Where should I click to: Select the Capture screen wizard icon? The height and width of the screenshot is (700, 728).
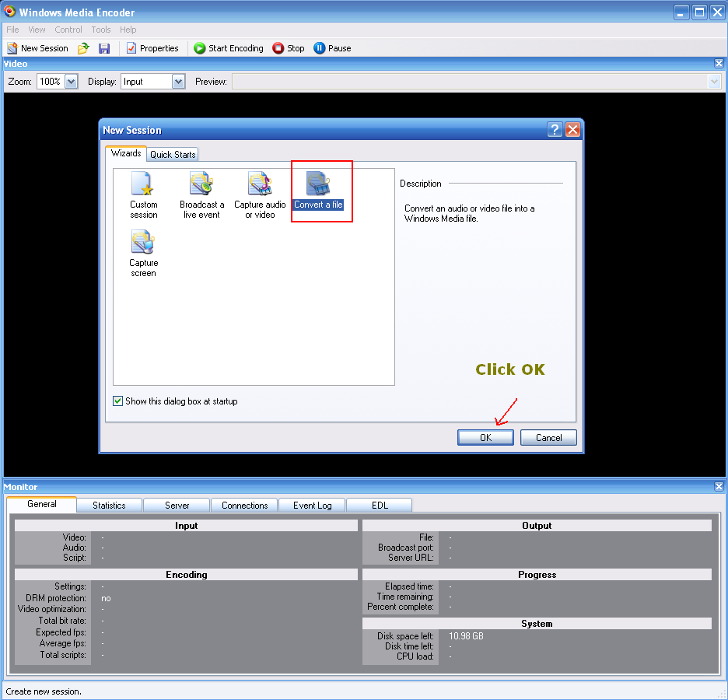point(143,243)
